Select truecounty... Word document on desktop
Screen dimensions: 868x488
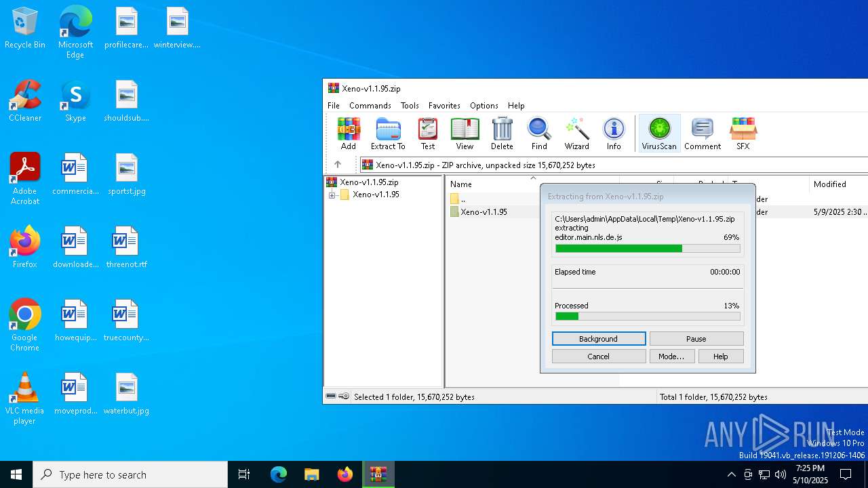(x=127, y=321)
